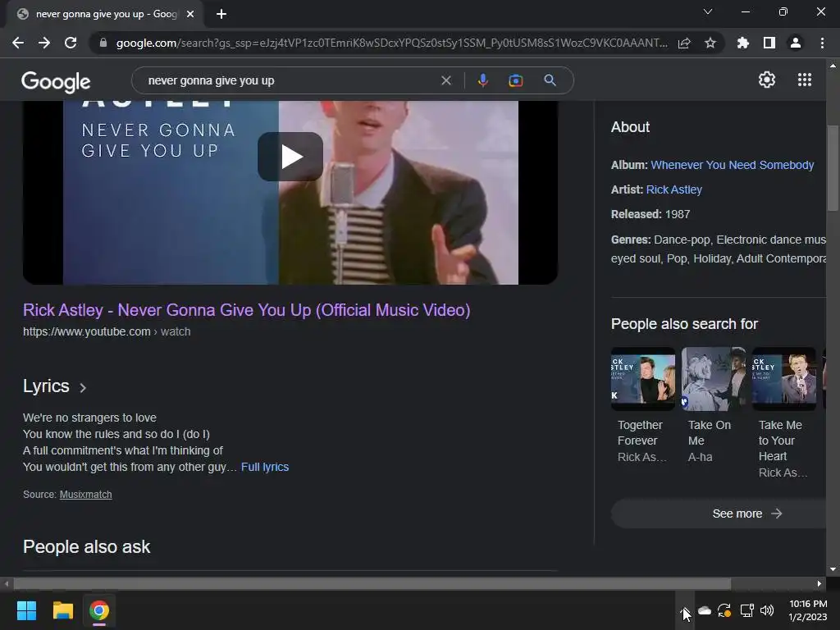Play the Rick Astley video

pyautogui.click(x=290, y=157)
